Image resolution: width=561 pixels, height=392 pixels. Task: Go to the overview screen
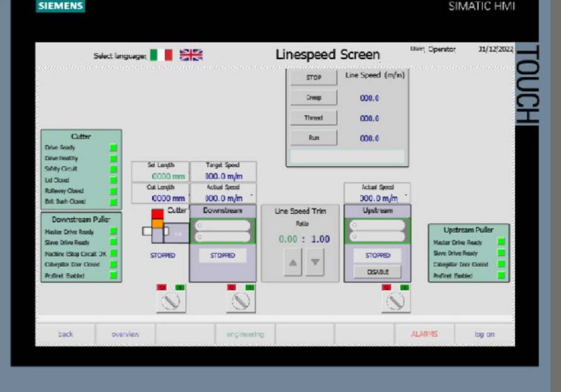pos(125,334)
